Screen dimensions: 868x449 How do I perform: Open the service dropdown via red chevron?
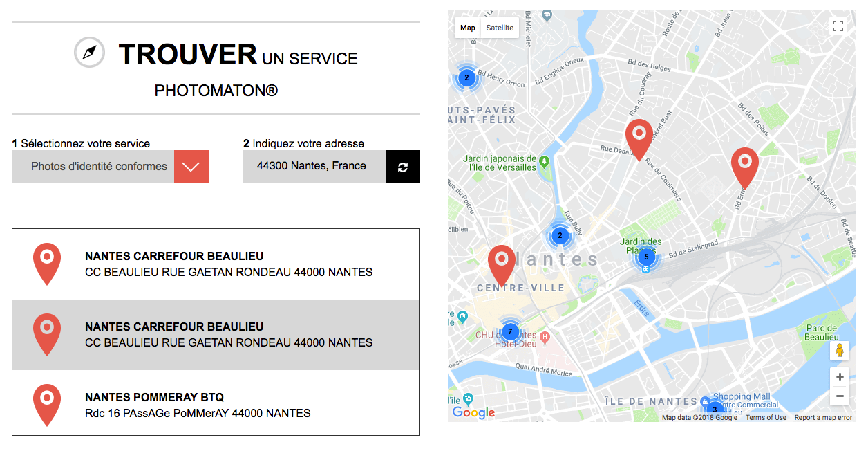tap(191, 167)
